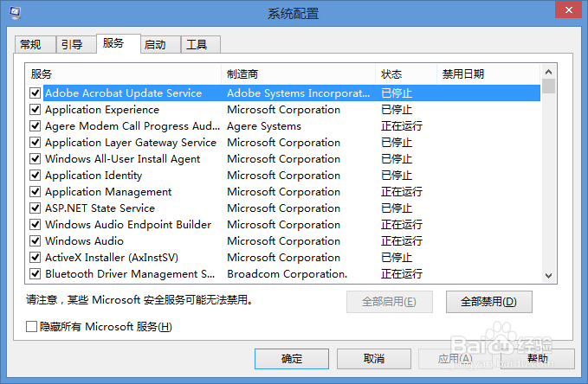Click the 取消 button

[x=373, y=359]
